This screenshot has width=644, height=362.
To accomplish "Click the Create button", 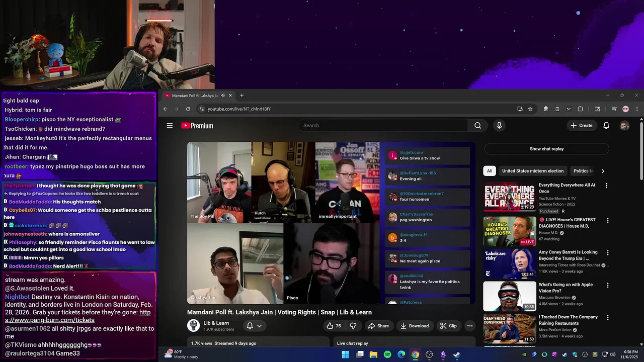I will [582, 126].
